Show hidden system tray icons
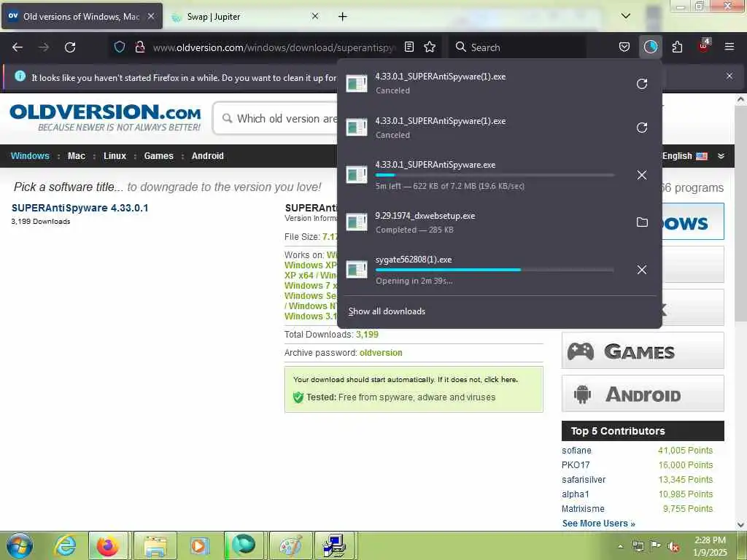The height and width of the screenshot is (560, 747). pos(620,546)
